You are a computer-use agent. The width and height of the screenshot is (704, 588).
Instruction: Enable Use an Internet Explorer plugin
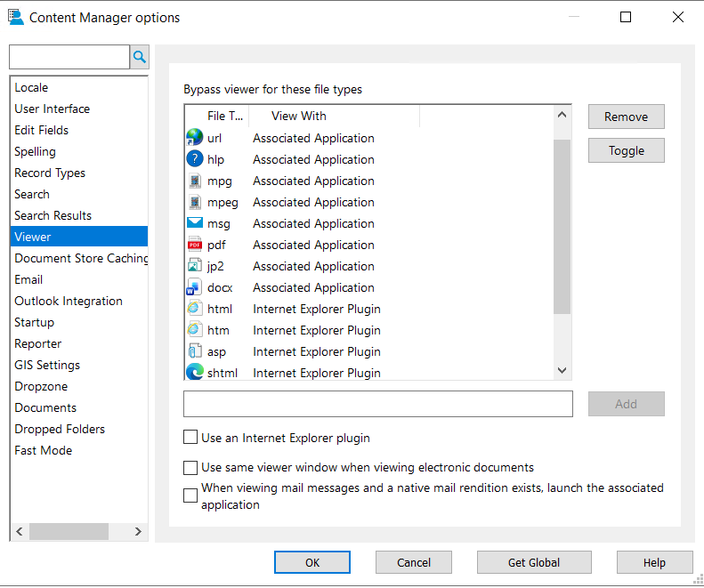pyautogui.click(x=190, y=437)
